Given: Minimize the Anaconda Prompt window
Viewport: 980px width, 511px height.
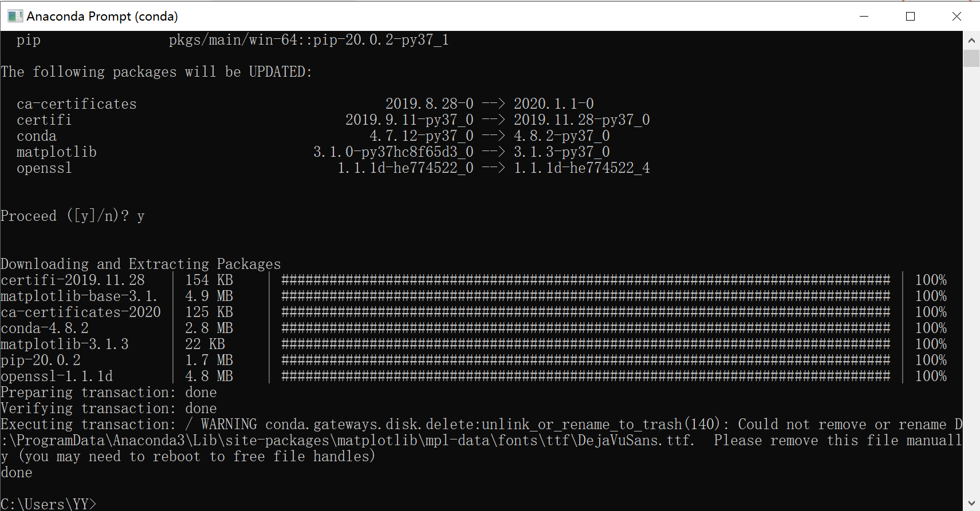Looking at the screenshot, I should (864, 16).
